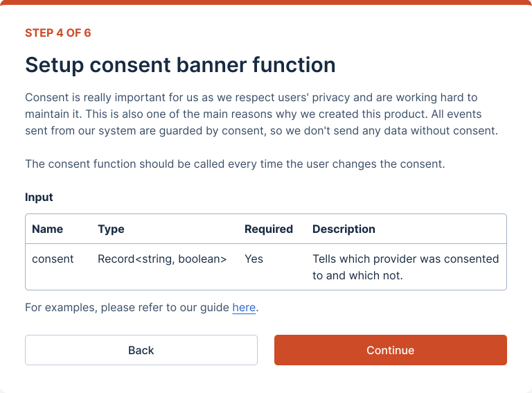Click the Required column header
This screenshot has width=532, height=393.
click(x=269, y=229)
